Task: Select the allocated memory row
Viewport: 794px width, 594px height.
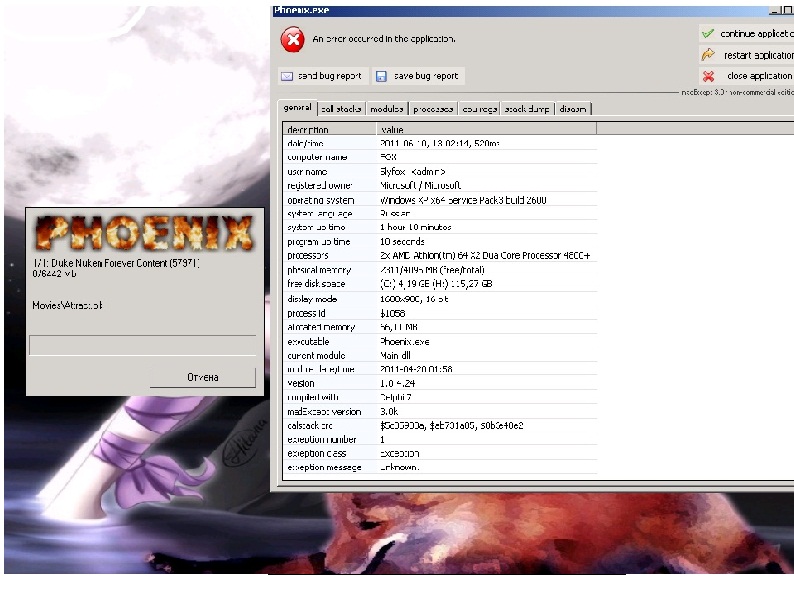Action: (x=440, y=327)
